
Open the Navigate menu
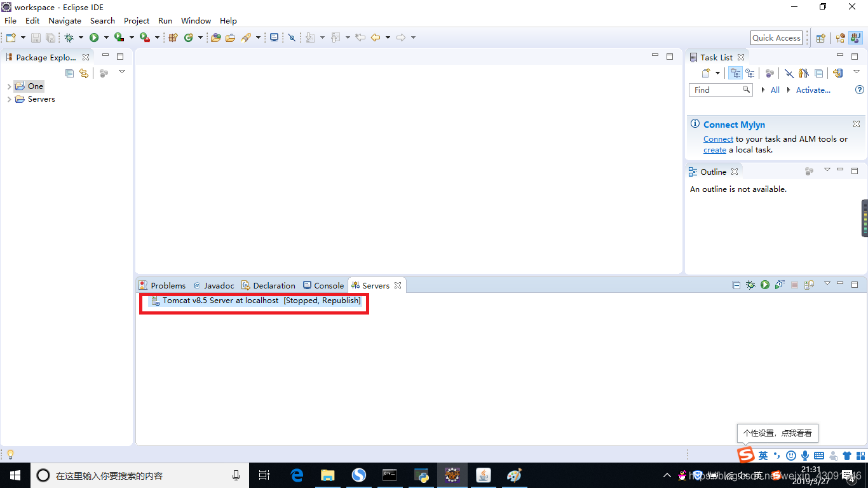65,20
